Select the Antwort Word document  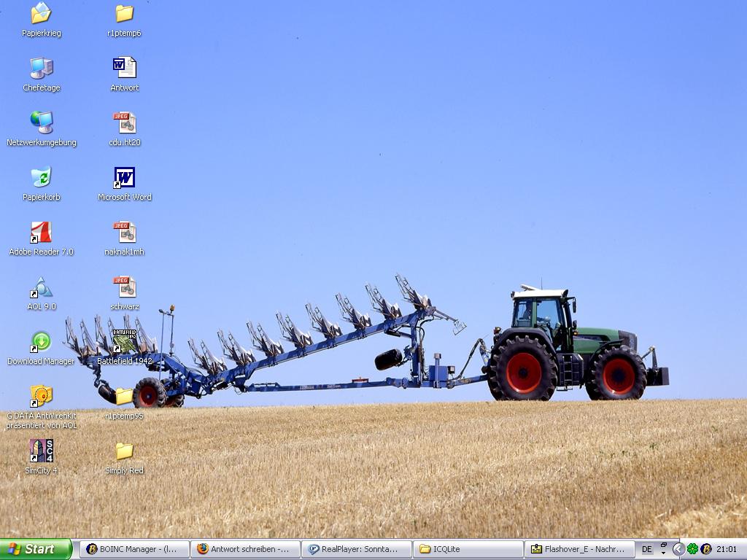point(125,69)
